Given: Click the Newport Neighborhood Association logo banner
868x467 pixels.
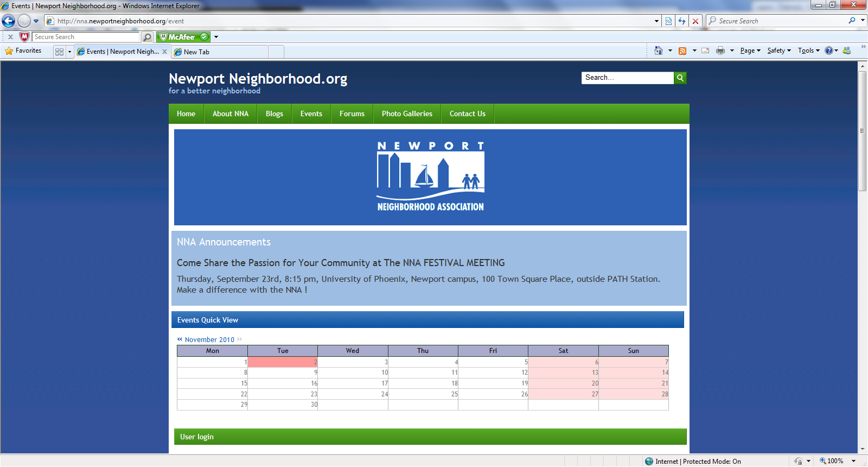Looking at the screenshot, I should pos(430,177).
